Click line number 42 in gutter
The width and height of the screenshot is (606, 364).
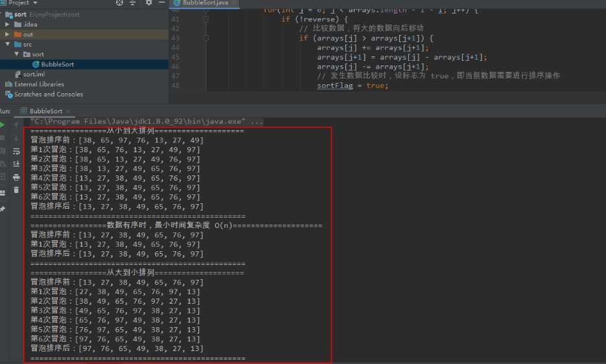(175, 28)
